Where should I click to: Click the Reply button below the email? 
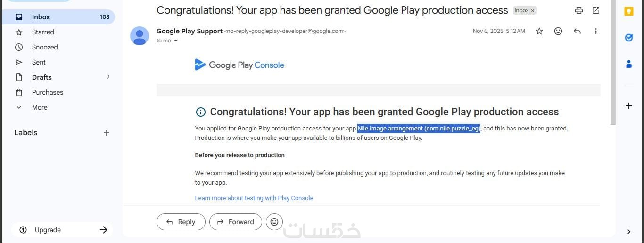181,222
